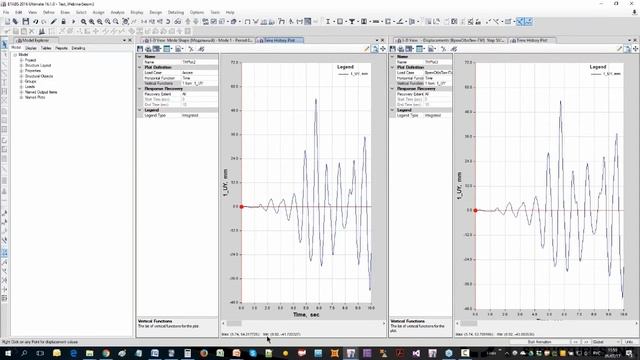This screenshot has width=640, height=360.
Task: Open the Options menu
Action: 197,13
